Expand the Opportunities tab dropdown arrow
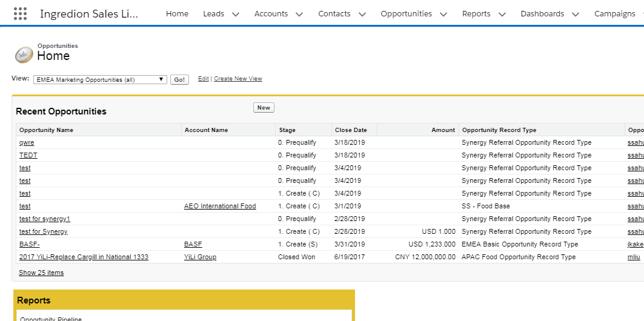Screen dimensions: 644x321 (x=443, y=14)
